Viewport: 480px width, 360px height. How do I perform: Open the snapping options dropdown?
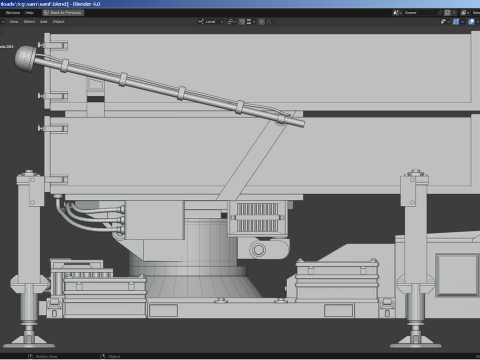[x=251, y=22]
